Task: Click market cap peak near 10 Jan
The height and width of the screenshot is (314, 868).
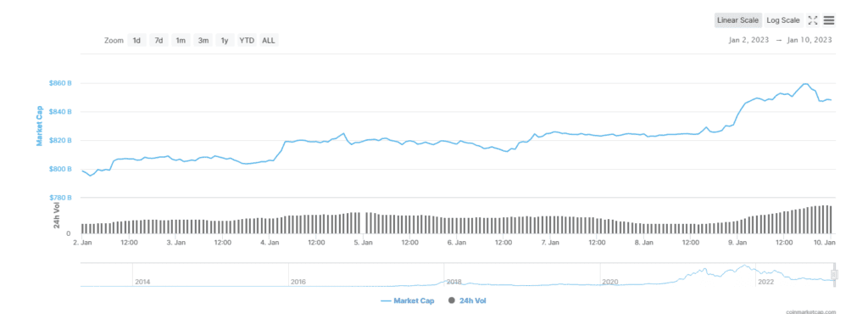Action: pyautogui.click(x=805, y=84)
